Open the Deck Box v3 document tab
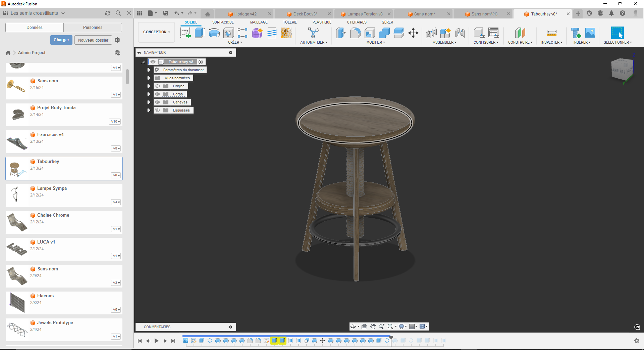Image resolution: width=644 pixels, height=350 pixels. pyautogui.click(x=305, y=14)
